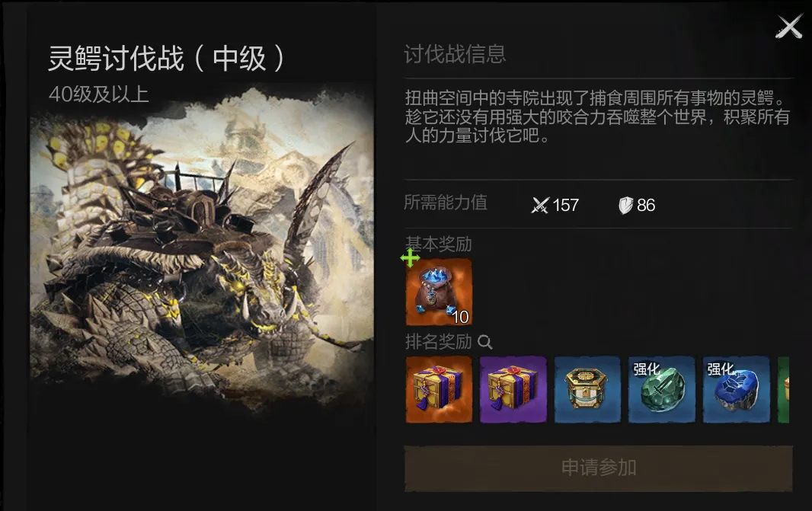Click the crossed swords attack icon
This screenshot has width=812, height=511.
539,206
